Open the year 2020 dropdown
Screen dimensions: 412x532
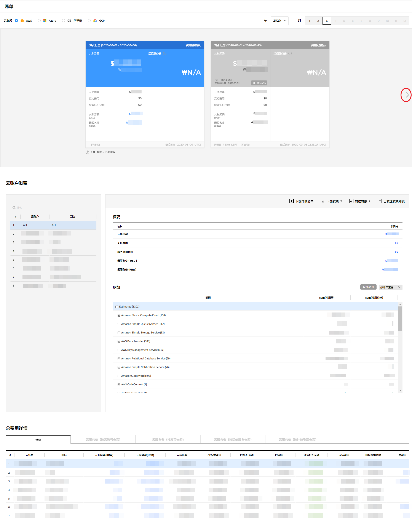point(279,21)
